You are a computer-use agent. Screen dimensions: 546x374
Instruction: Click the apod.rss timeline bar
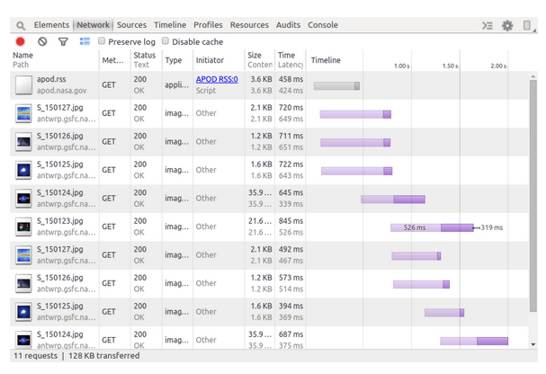pyautogui.click(x=336, y=86)
